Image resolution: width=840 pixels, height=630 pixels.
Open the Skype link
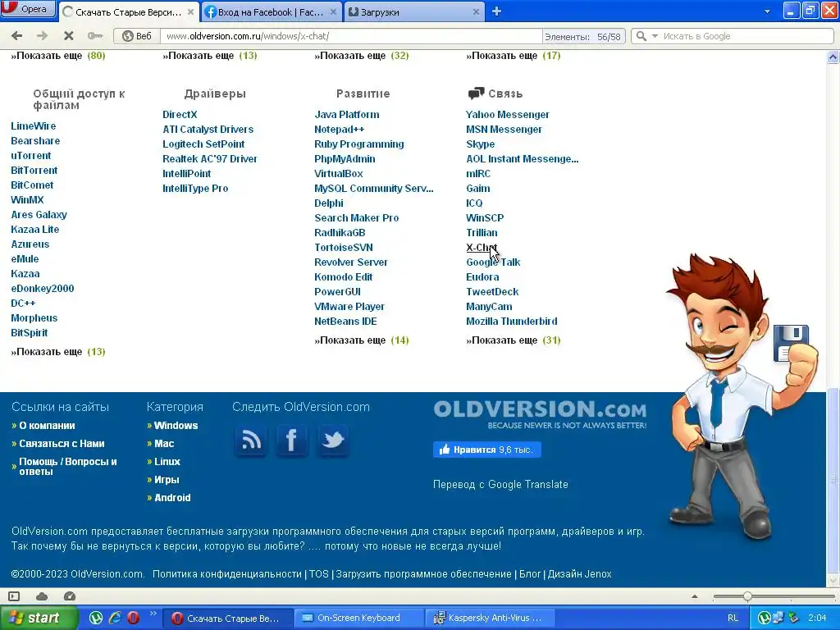(x=481, y=144)
